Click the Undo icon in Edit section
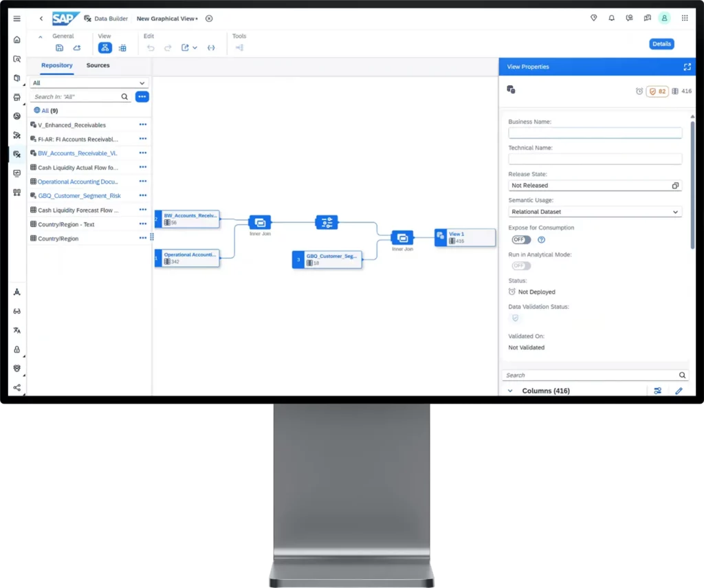The width and height of the screenshot is (704, 588). pos(151,47)
